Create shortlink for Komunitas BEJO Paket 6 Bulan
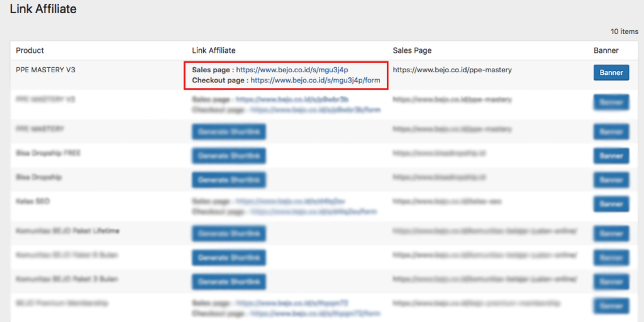Screen dimensions: 644x322 229,257
